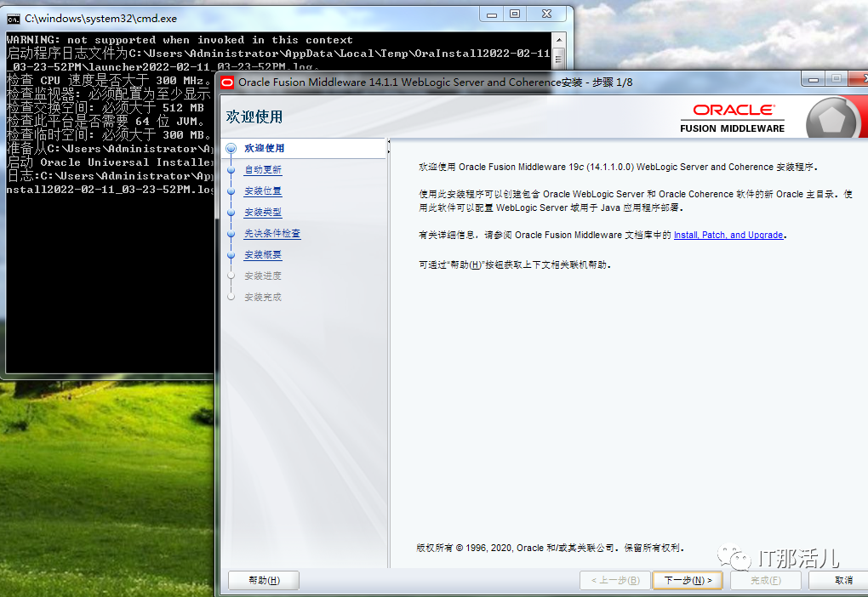The height and width of the screenshot is (597, 868).
Task: Click the disabled 安装进度 step label
Action: pyautogui.click(x=263, y=276)
